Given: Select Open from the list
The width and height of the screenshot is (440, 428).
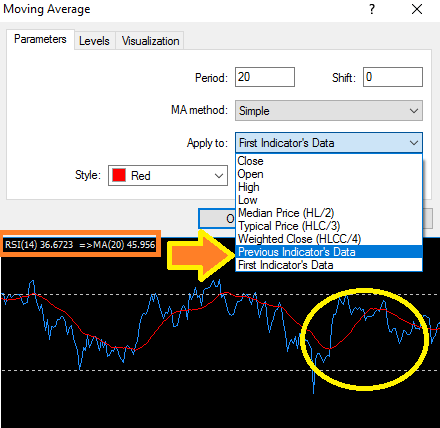Looking at the screenshot, I should [x=329, y=174].
